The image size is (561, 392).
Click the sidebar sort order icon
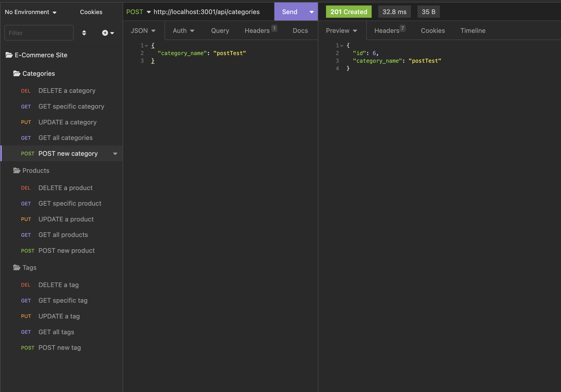tap(84, 33)
